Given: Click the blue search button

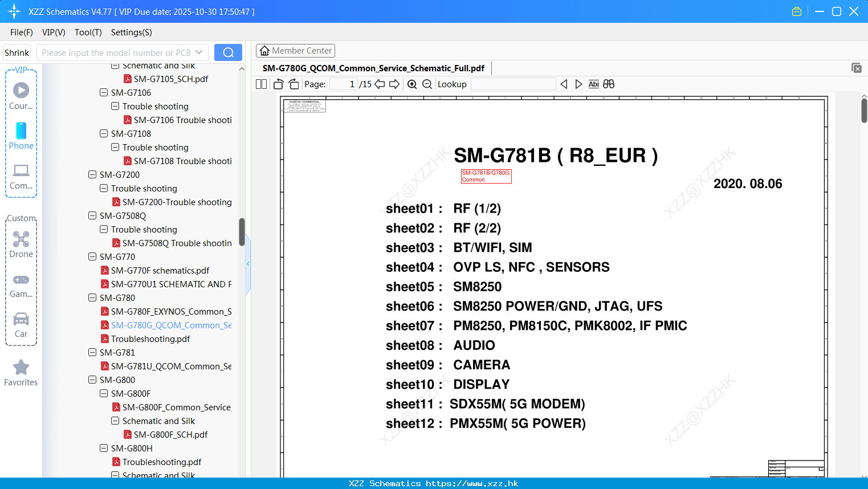Looking at the screenshot, I should pyautogui.click(x=228, y=52).
